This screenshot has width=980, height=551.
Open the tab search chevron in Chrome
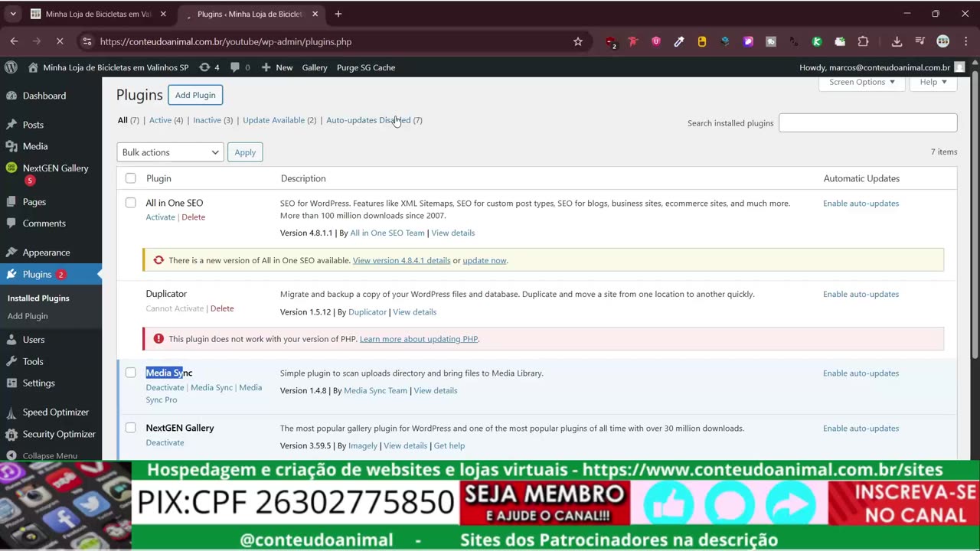click(x=13, y=14)
